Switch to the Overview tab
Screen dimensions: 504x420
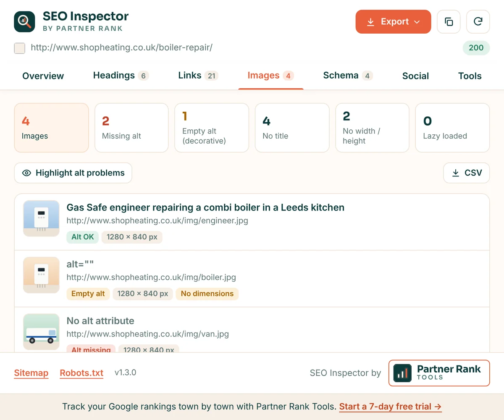tap(43, 76)
